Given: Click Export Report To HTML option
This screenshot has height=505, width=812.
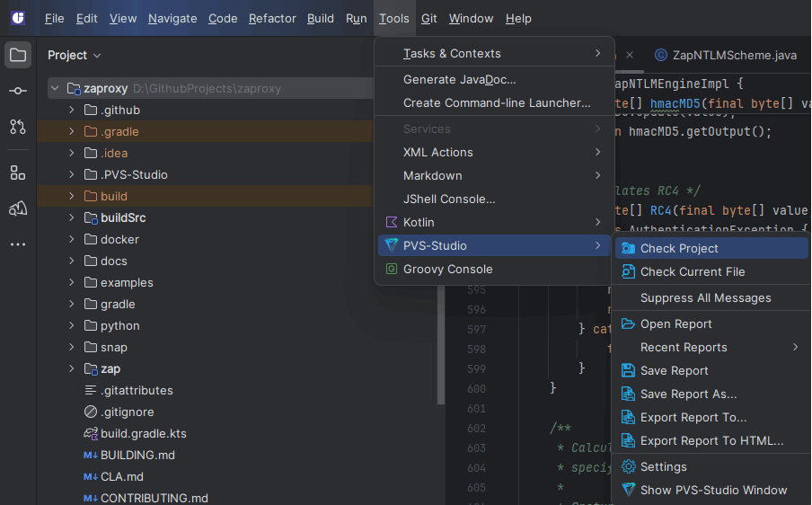Looking at the screenshot, I should [711, 440].
